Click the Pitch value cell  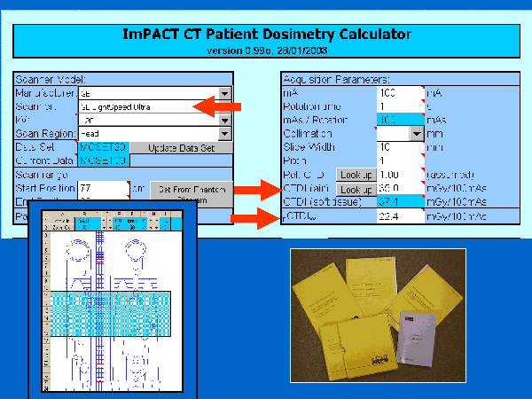coord(399,161)
